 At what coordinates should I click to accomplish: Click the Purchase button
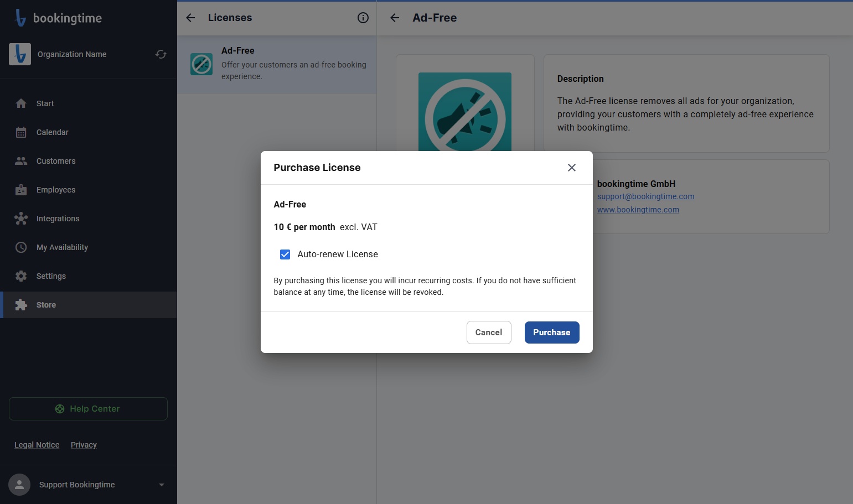[x=552, y=332]
